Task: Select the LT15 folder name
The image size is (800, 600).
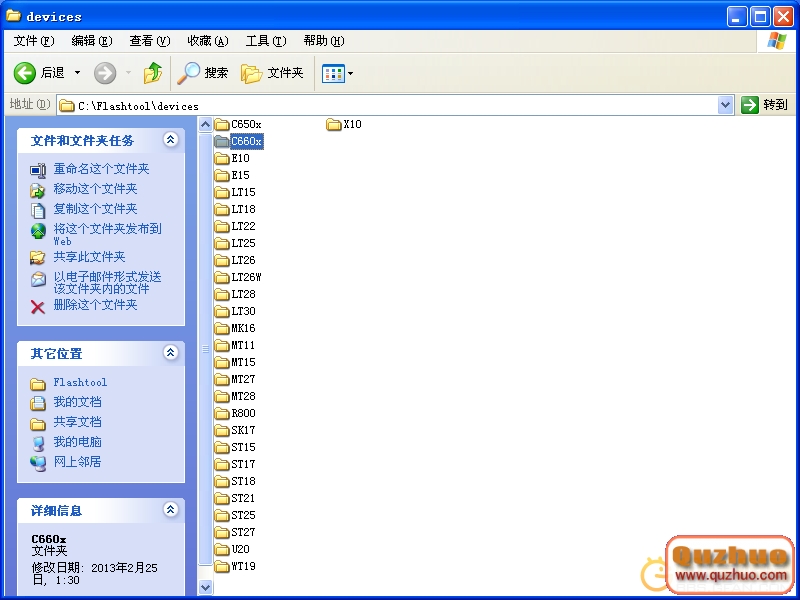Action: tap(243, 192)
